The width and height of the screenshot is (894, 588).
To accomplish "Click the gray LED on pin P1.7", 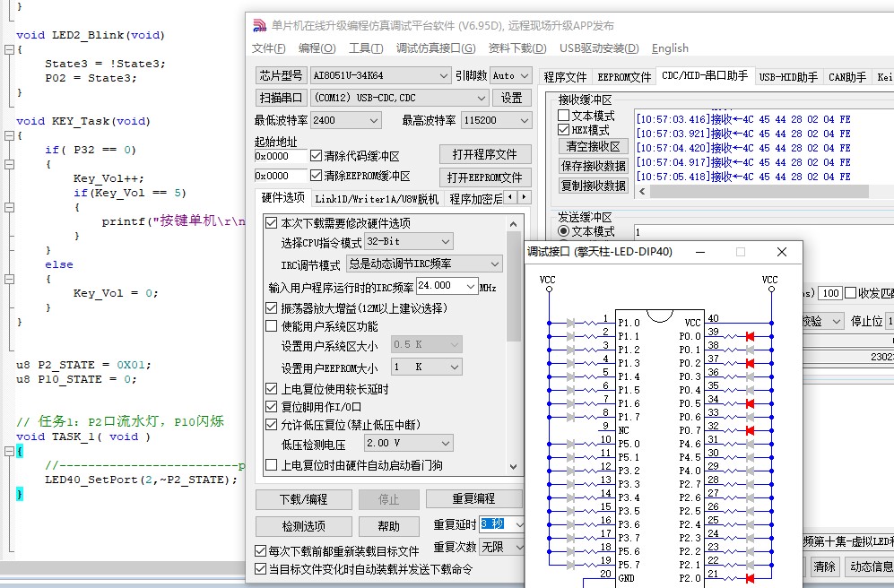I will coord(570,417).
